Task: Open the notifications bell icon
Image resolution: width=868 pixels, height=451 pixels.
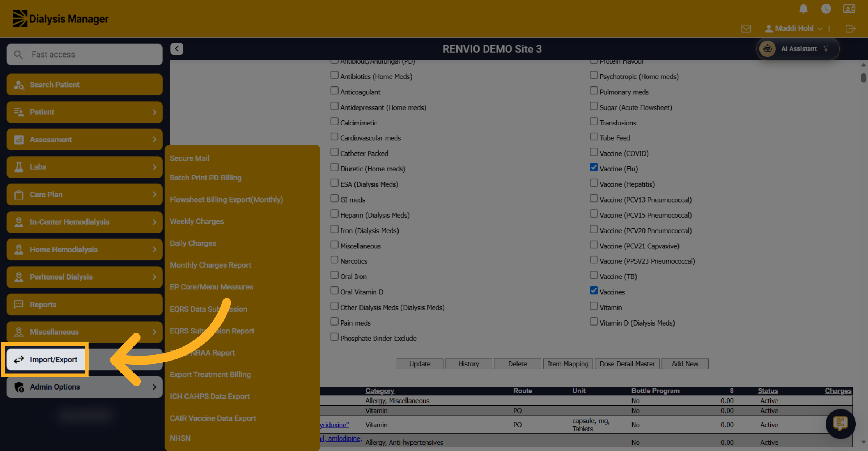Action: pyautogui.click(x=803, y=9)
